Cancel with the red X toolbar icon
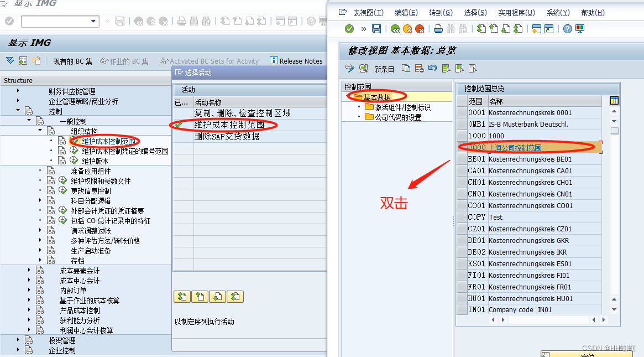644x357 pixels. tap(423, 29)
